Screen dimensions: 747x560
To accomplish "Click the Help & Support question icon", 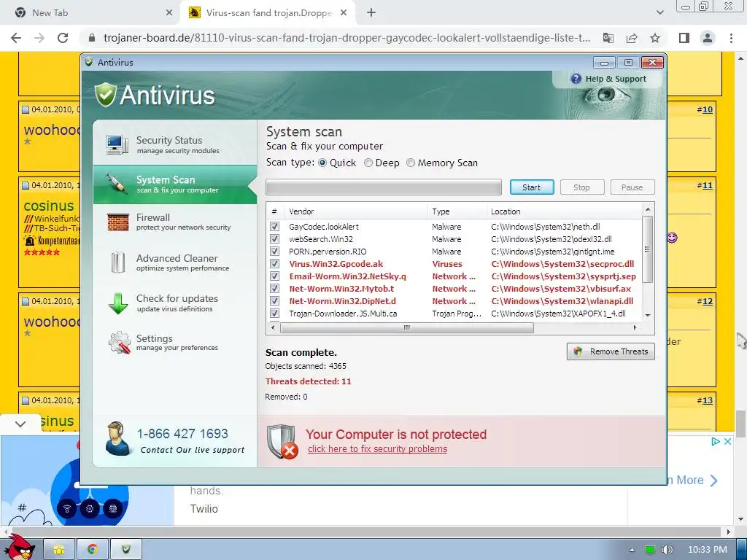I will (576, 79).
